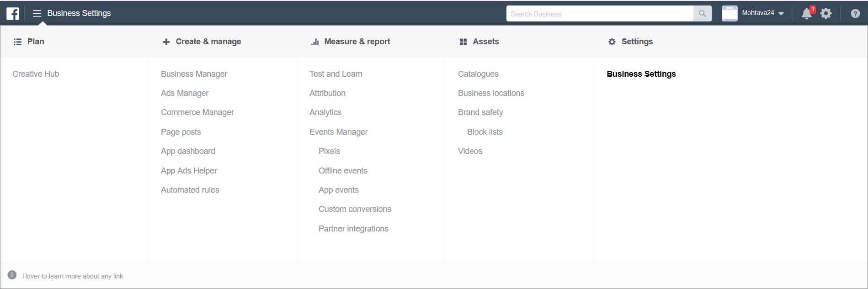Open Ads Manager link

(x=185, y=93)
